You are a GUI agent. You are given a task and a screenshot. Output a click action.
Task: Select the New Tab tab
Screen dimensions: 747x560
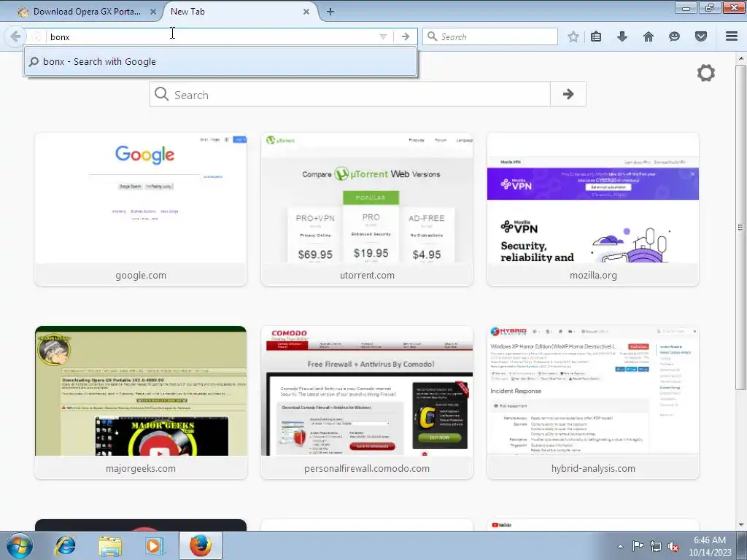(x=237, y=12)
